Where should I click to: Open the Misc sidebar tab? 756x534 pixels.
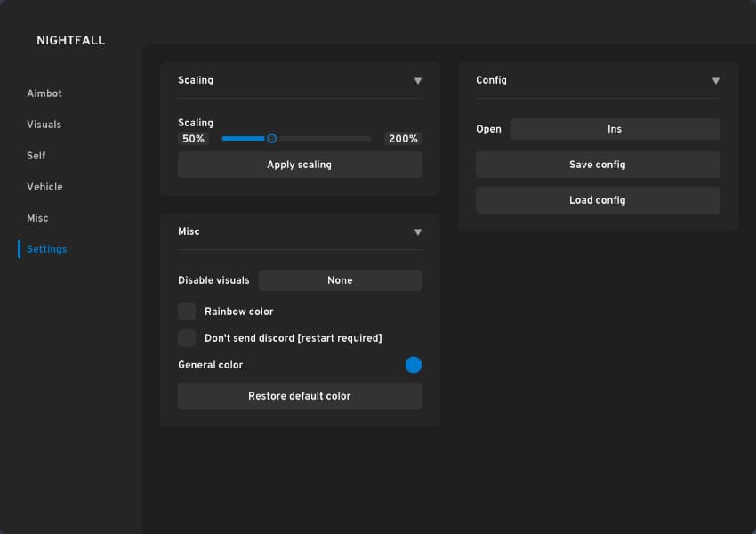pyautogui.click(x=37, y=218)
